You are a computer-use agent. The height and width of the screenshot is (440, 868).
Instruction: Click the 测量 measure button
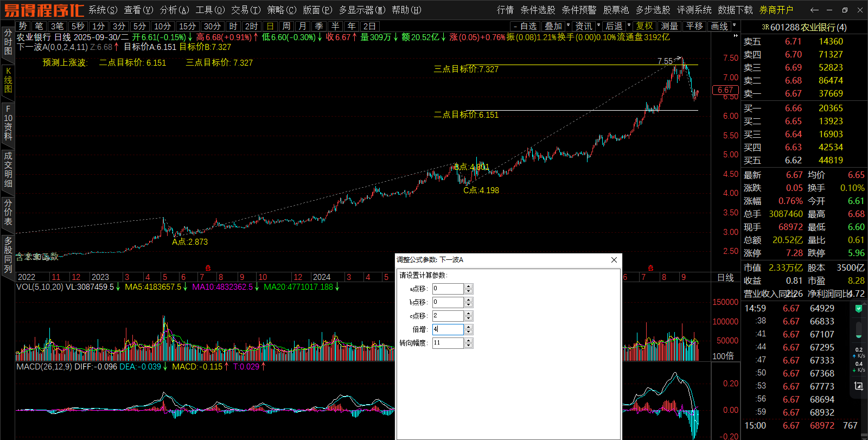(x=669, y=26)
